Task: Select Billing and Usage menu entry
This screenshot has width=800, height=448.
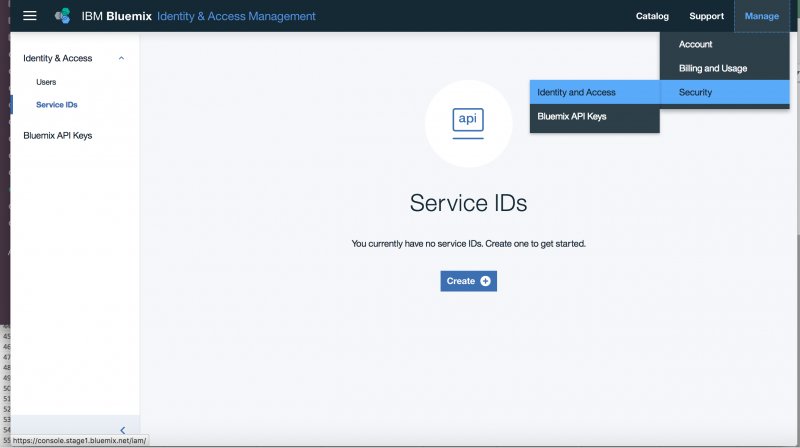Action: (724, 68)
